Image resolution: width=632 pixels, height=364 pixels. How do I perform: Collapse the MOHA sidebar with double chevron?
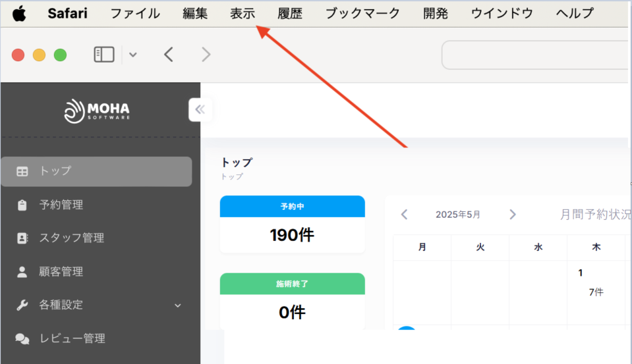pyautogui.click(x=200, y=109)
